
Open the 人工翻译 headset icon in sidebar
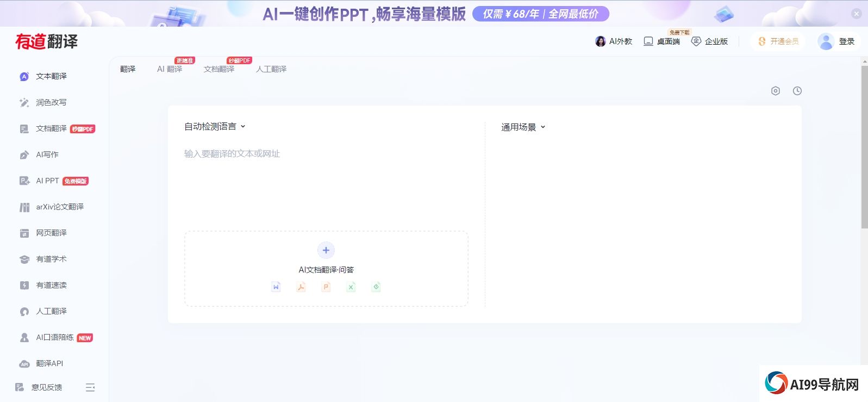[24, 312]
